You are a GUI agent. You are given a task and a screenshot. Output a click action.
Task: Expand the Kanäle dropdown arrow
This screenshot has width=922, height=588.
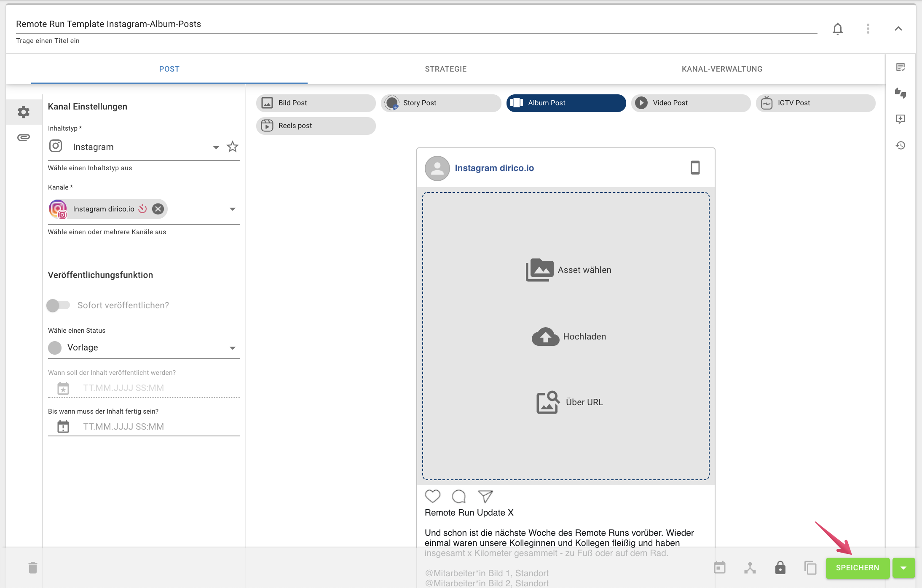pyautogui.click(x=232, y=209)
